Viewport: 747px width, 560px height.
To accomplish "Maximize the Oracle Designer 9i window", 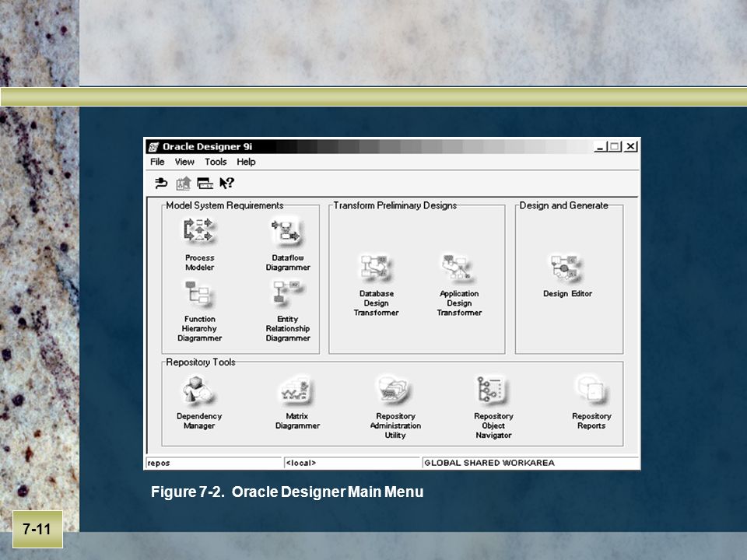I will 615,147.
